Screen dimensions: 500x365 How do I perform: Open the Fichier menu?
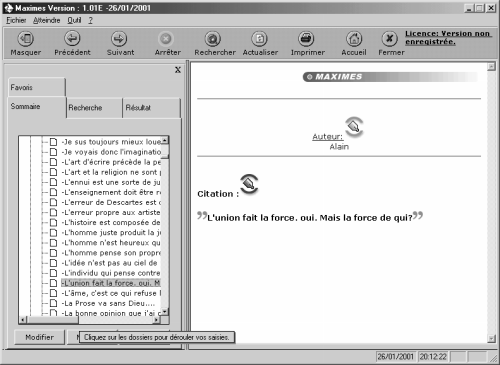point(16,20)
